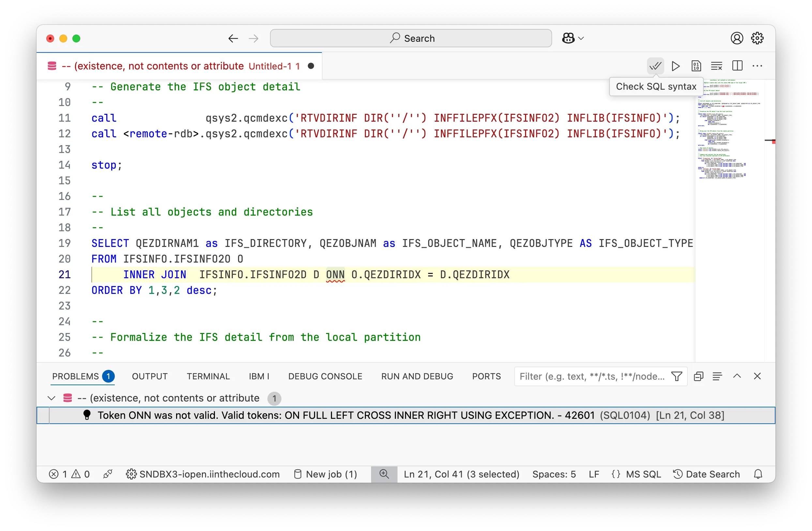Click 'FROM IFSINFO.IFSINFO2O O' on line 20
Viewport: 812px width, 531px height.
point(167,259)
